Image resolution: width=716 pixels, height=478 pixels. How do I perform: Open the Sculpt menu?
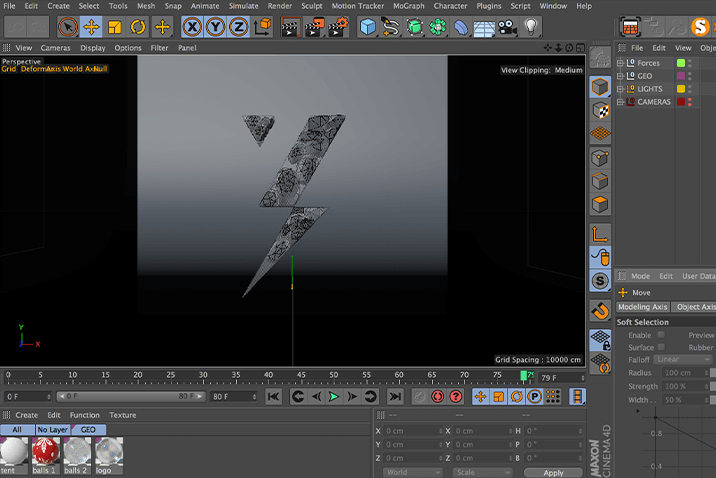312,6
